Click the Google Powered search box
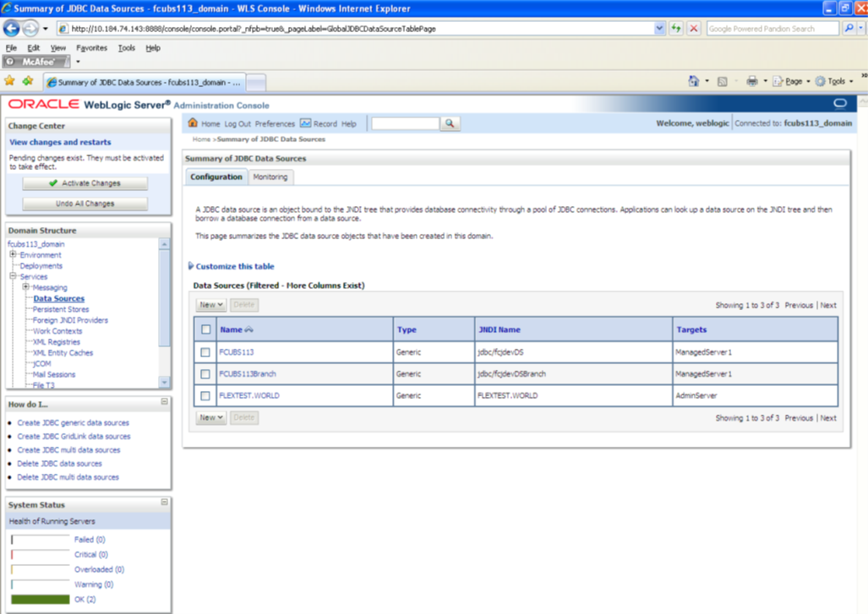Image resolution: width=868 pixels, height=614 pixels. (772, 28)
